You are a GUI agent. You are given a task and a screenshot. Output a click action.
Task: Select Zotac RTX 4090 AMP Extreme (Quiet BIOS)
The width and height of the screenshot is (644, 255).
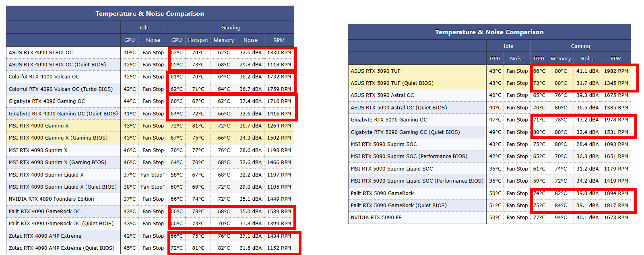coord(61,248)
